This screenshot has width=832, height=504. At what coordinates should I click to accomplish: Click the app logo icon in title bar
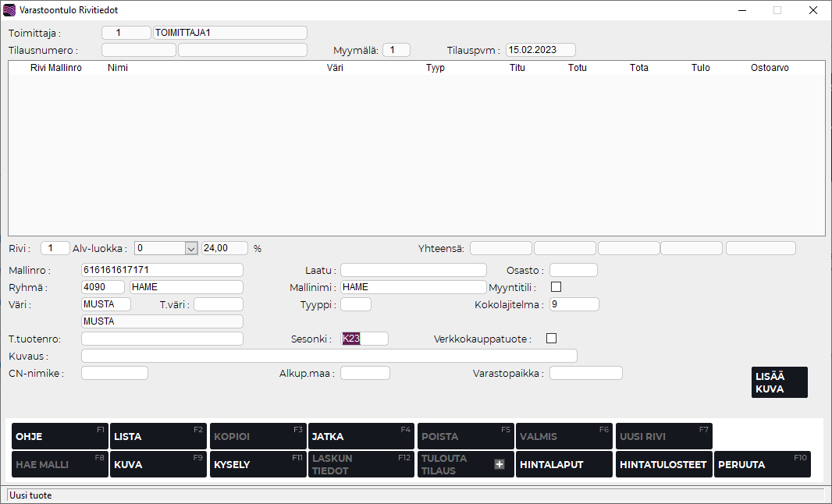pos(9,10)
